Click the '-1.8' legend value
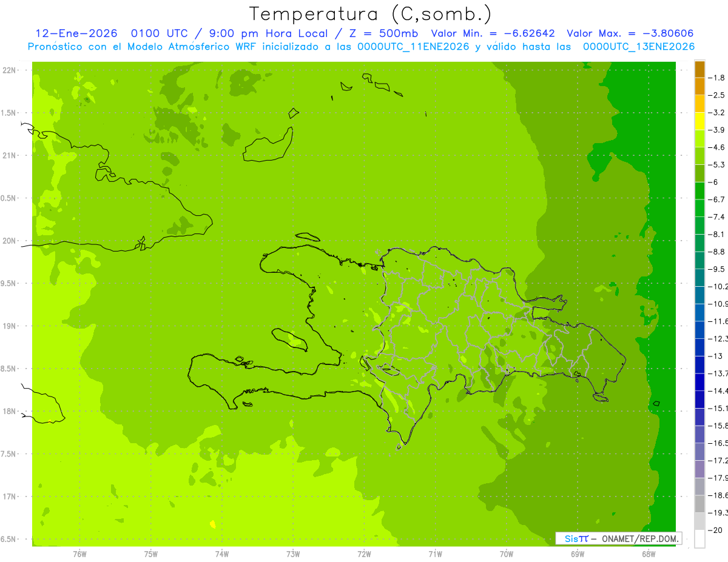Viewport: 728px width, 562px height. tap(717, 78)
